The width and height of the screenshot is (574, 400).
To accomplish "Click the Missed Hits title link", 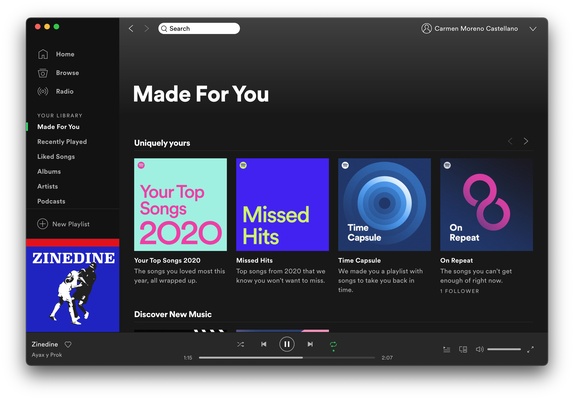I will [x=254, y=261].
